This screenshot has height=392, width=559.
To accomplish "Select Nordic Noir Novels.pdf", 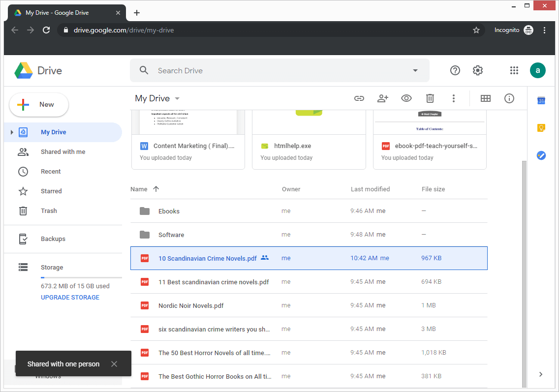I will pos(309,305).
